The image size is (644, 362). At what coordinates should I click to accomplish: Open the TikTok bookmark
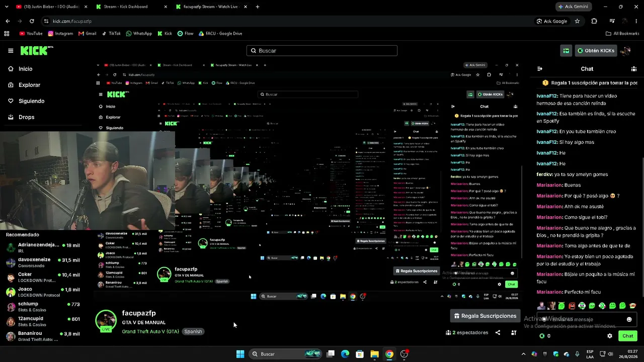coord(111,34)
